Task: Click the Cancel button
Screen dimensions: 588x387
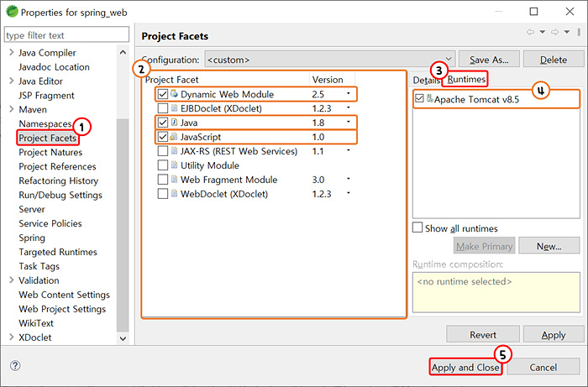Action: 543,367
